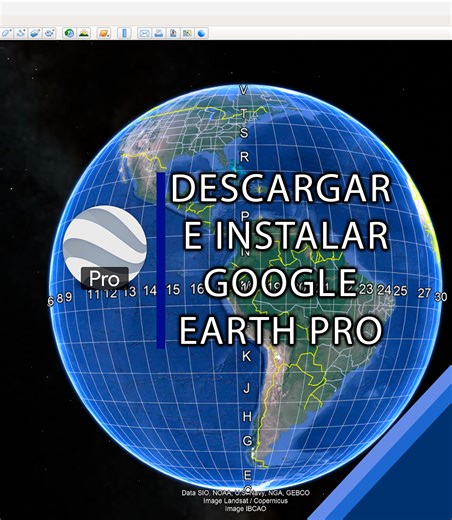
Task: Click grid column number 23
Action: [366, 289]
